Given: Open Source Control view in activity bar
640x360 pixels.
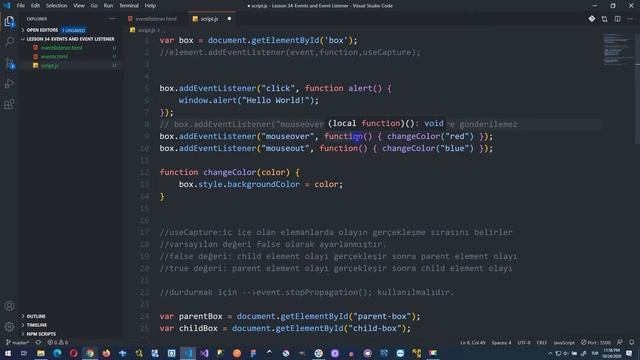Looking at the screenshot, I should 9,63.
